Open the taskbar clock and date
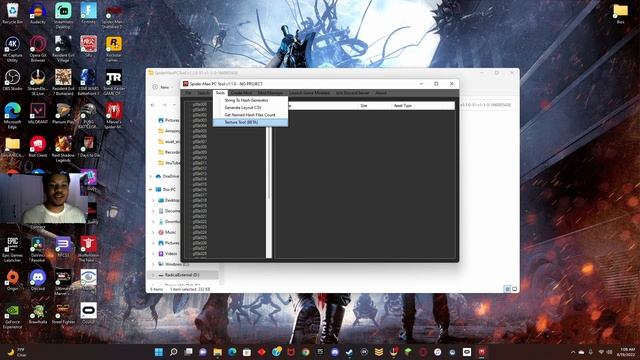The width and height of the screenshot is (640, 360). (x=627, y=352)
